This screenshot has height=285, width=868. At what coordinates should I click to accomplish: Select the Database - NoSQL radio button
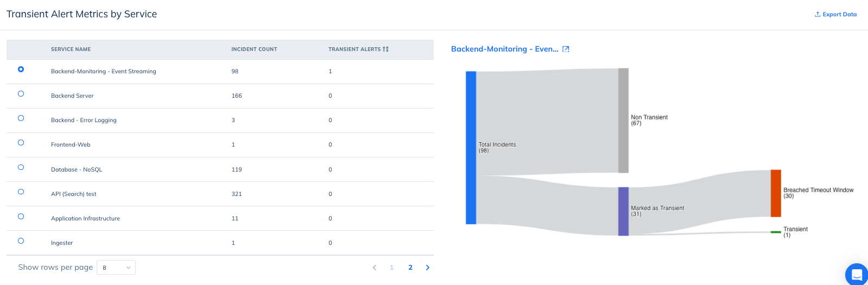pos(21,167)
